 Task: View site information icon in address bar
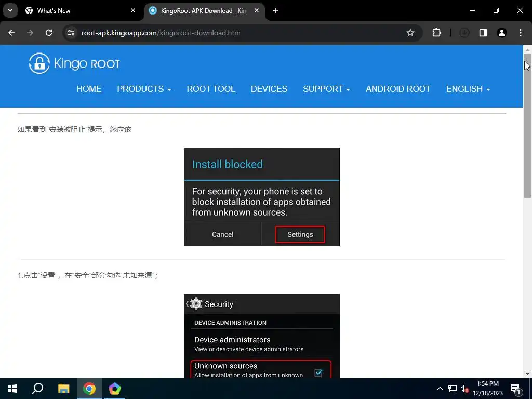click(x=71, y=33)
